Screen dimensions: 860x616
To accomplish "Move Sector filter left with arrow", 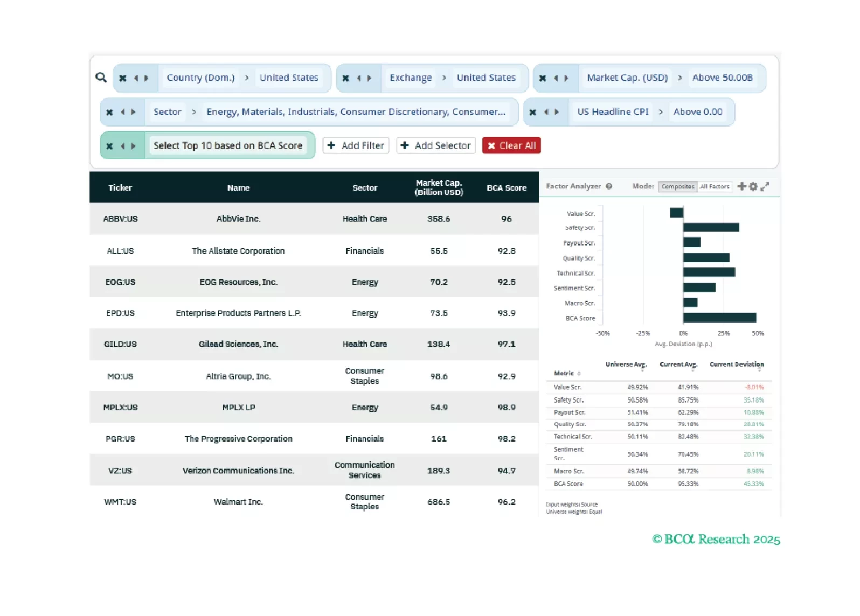I will pyautogui.click(x=123, y=112).
